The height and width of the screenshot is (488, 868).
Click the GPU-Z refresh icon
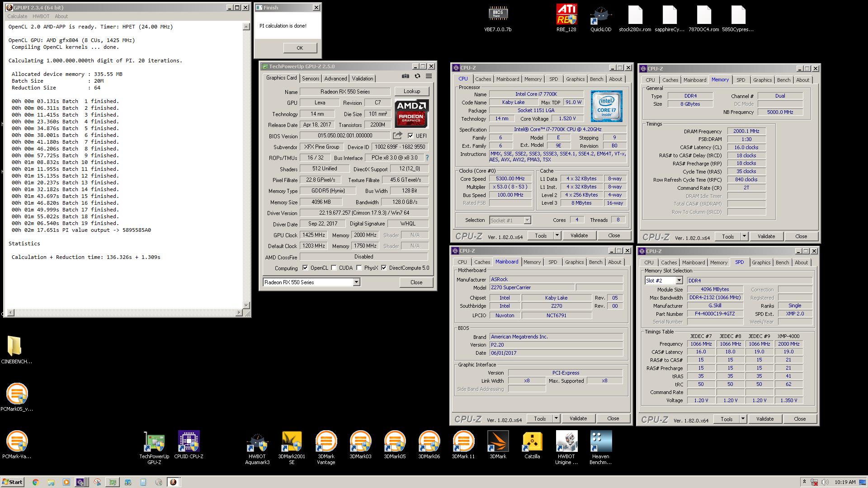(x=417, y=76)
